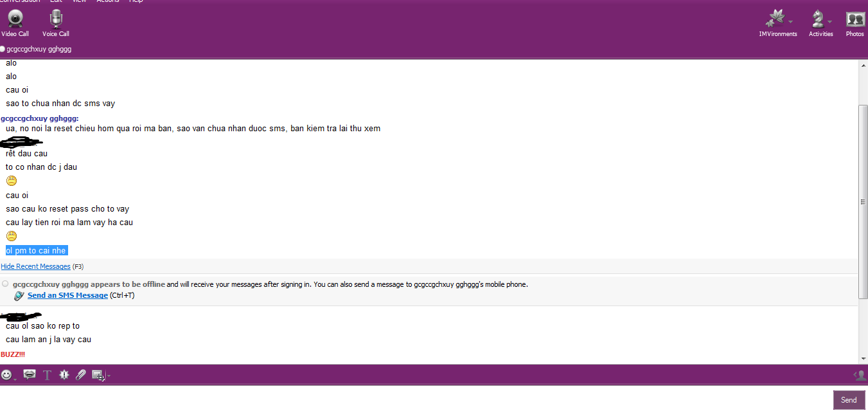The image size is (868, 411).
Task: Click the message 'sao to chua nhan dc sms vay'
Action: tap(60, 103)
